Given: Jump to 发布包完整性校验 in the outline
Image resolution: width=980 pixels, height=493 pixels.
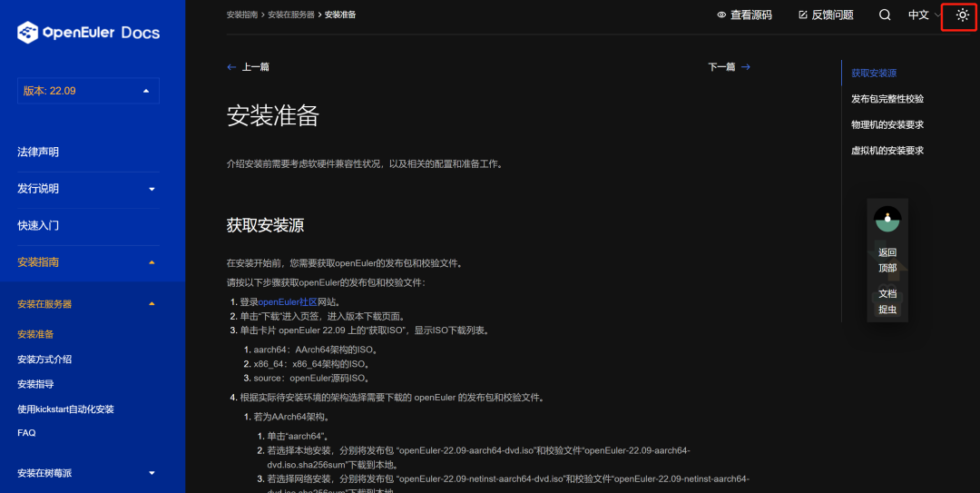Looking at the screenshot, I should (887, 99).
